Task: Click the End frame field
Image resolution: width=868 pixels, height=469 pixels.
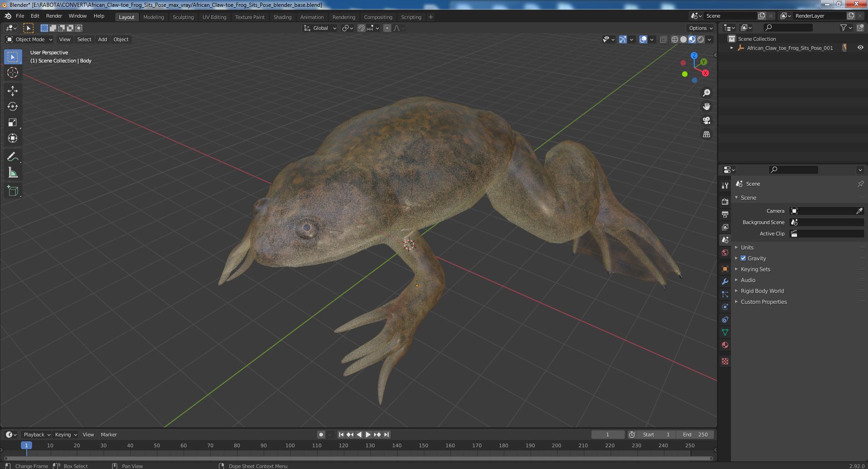Action: pyautogui.click(x=695, y=435)
